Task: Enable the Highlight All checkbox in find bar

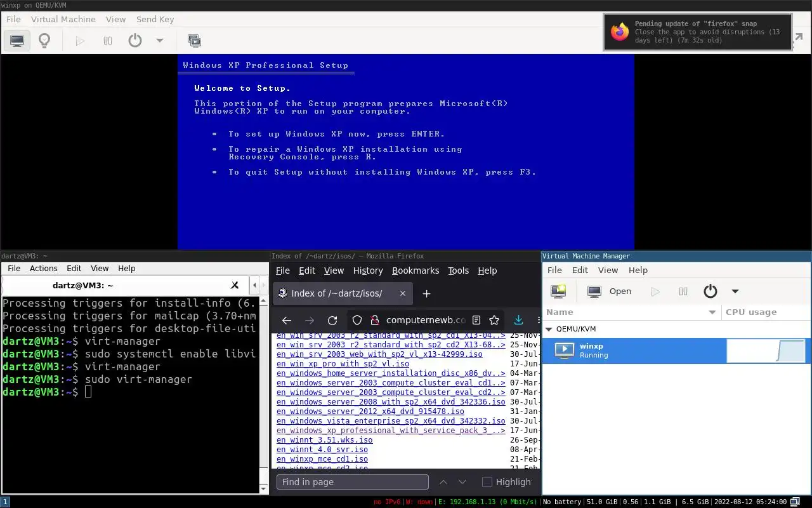Action: click(x=487, y=482)
